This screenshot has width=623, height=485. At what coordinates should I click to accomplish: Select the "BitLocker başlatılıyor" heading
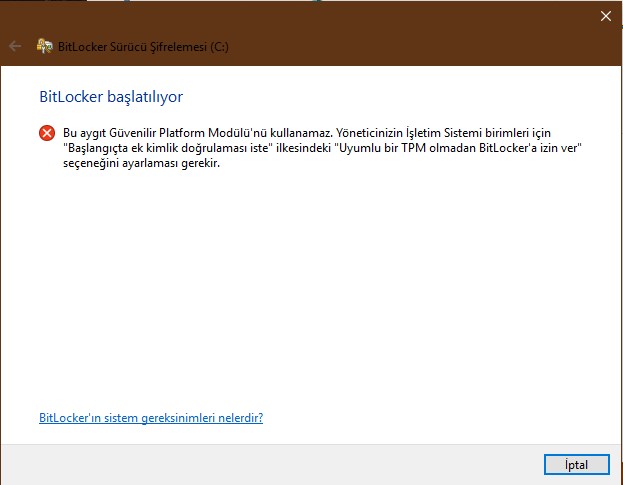[111, 97]
